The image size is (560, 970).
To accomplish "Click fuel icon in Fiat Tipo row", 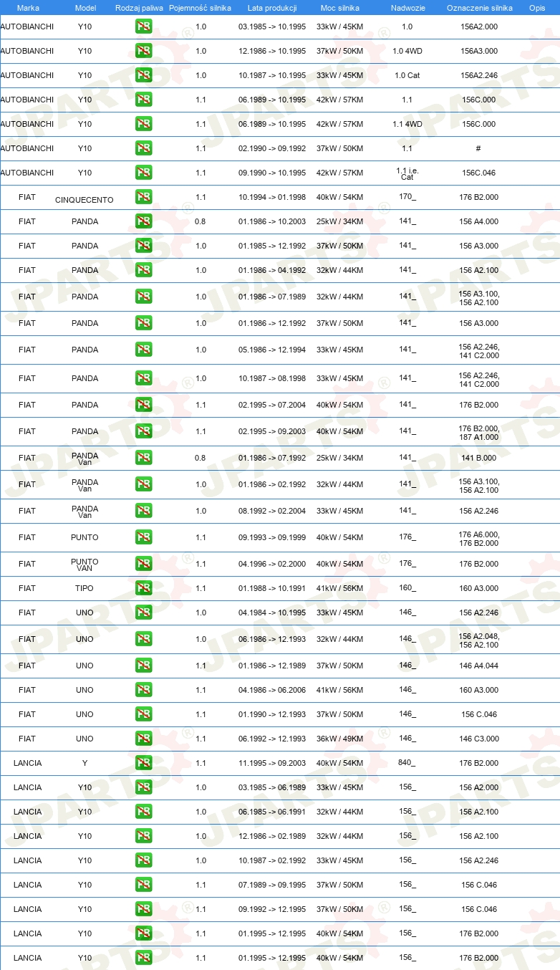I will point(143,589).
